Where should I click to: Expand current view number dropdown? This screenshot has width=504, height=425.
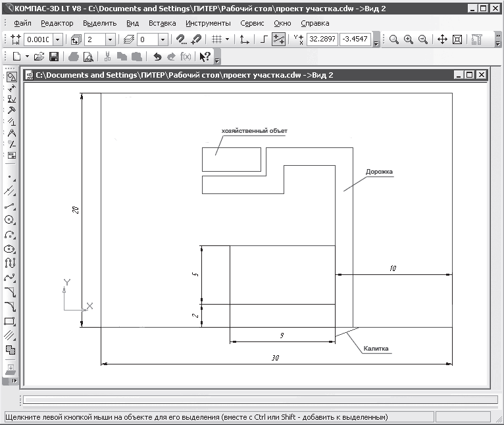click(x=111, y=39)
